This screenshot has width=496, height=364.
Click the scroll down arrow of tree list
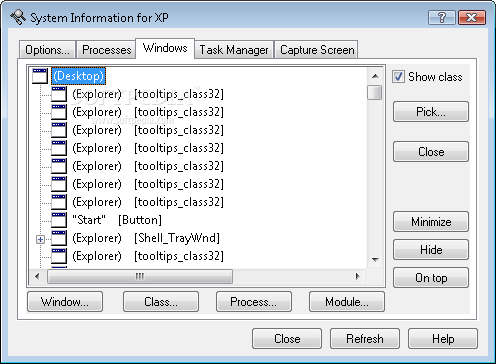click(x=375, y=259)
